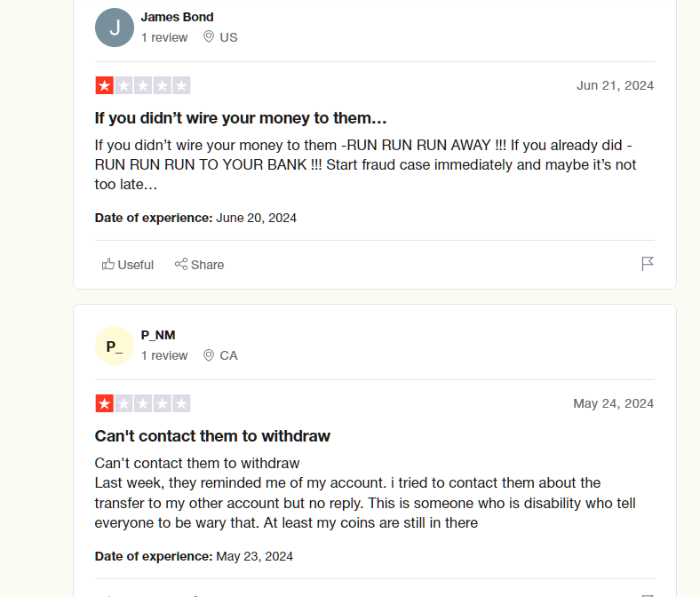Open review titled "If you didn't wire your money"
This screenshot has width=700, height=597.
tap(241, 118)
